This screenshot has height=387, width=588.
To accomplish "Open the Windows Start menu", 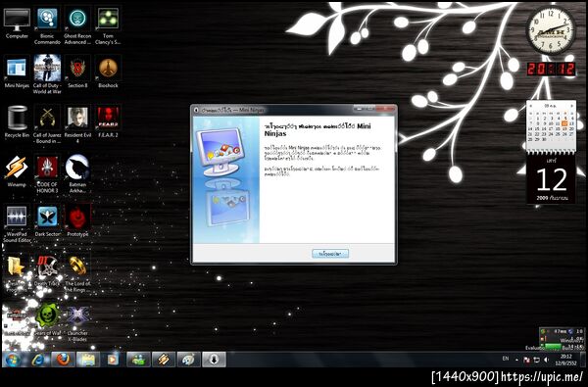I will [12, 360].
